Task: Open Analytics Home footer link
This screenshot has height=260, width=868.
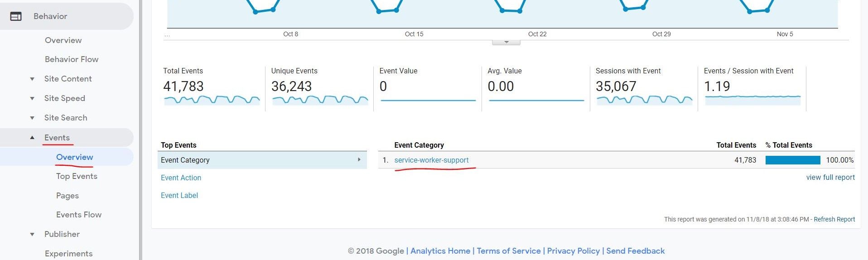Action: click(440, 251)
